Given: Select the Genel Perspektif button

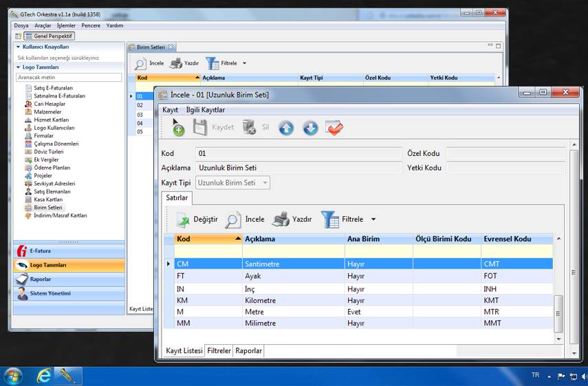Looking at the screenshot, I should click(49, 36).
